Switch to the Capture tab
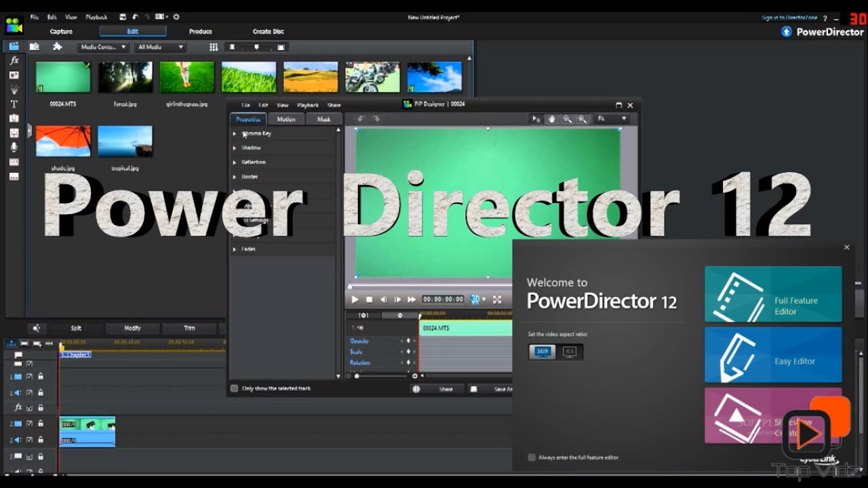868x488 pixels. point(61,31)
